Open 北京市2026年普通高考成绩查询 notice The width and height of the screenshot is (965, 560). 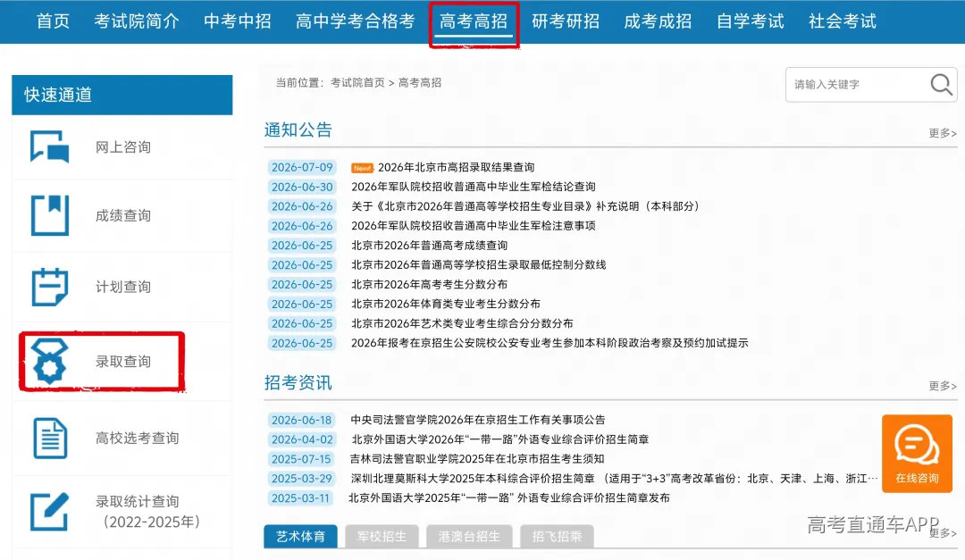coord(430,246)
